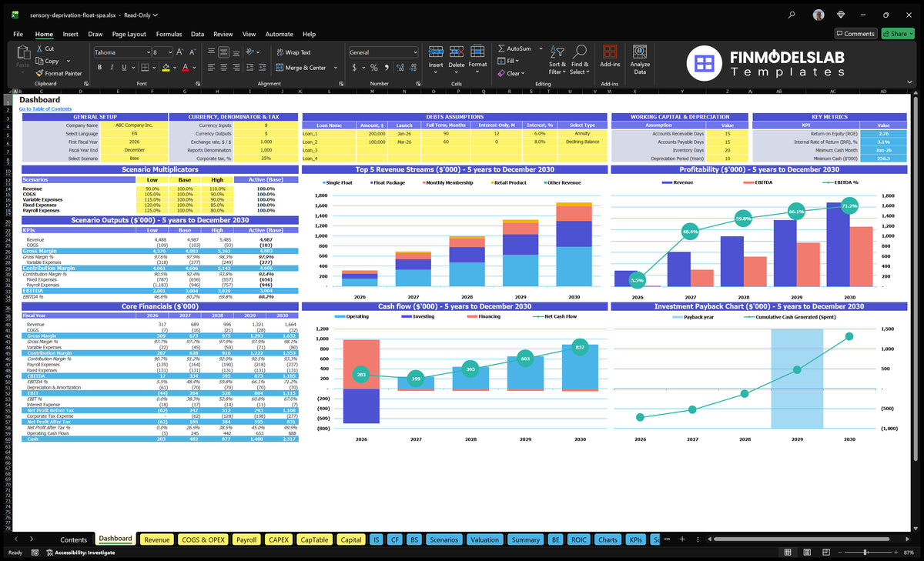Image resolution: width=924 pixels, height=561 pixels.
Task: Open the Valuation sheet tab
Action: (x=484, y=539)
